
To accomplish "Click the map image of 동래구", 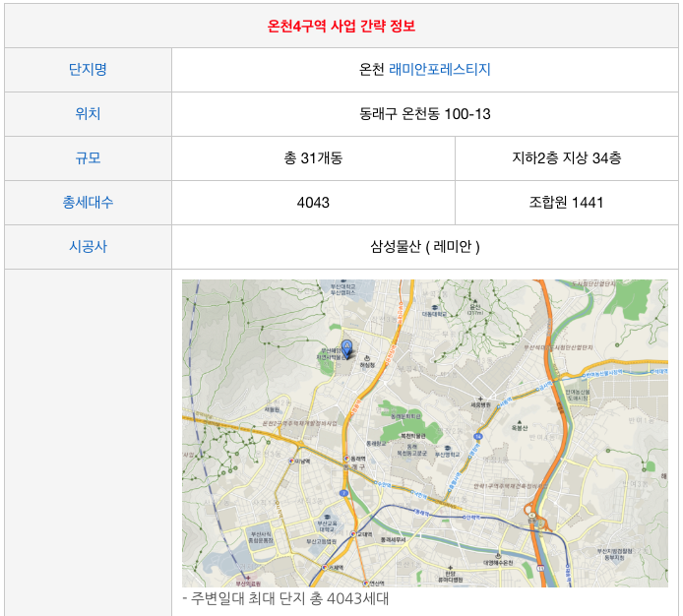I will [425, 433].
